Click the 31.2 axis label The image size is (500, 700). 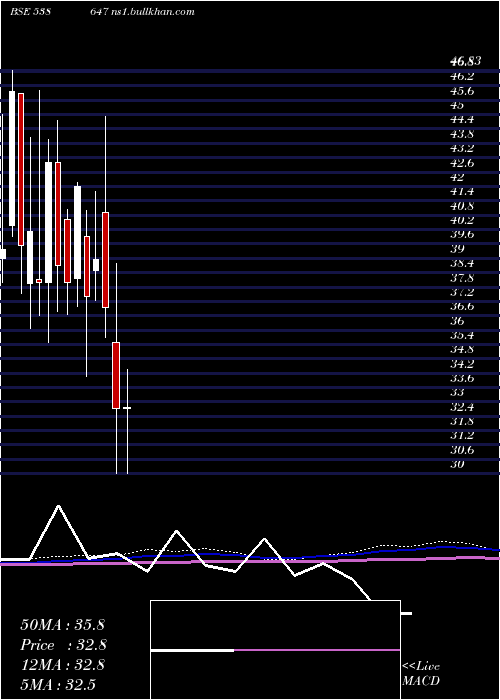pos(462,435)
